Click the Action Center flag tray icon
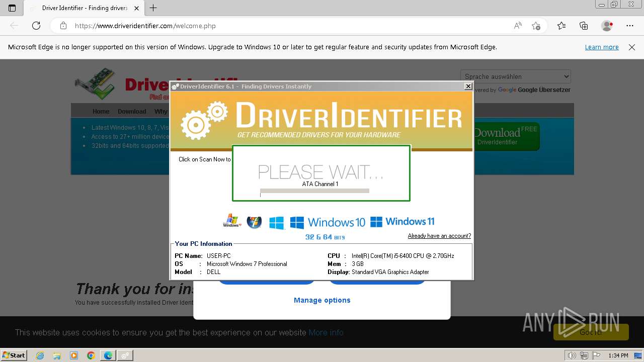 (595, 355)
